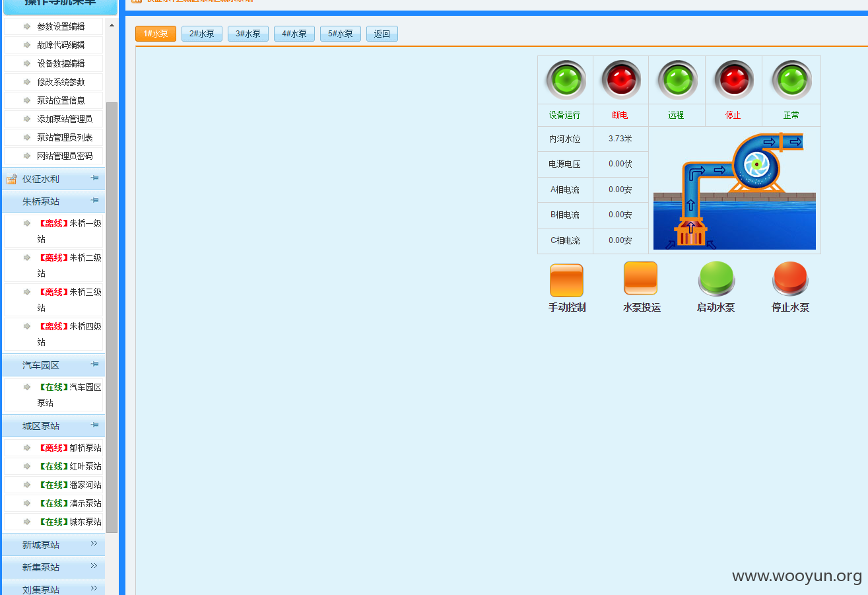Click arrow icon beside 朱桥一级站
This screenshot has height=595, width=868.
27,223
